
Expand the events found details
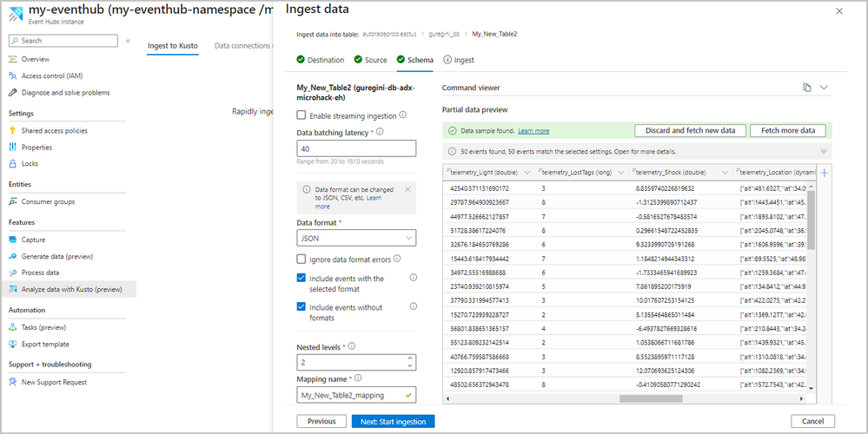tap(824, 151)
